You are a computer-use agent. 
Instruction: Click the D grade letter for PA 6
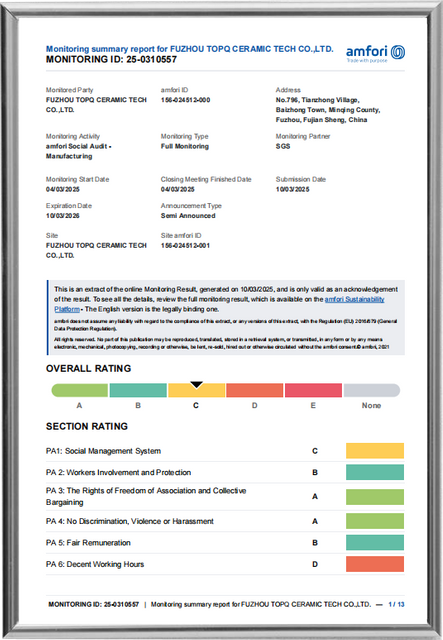click(x=315, y=564)
